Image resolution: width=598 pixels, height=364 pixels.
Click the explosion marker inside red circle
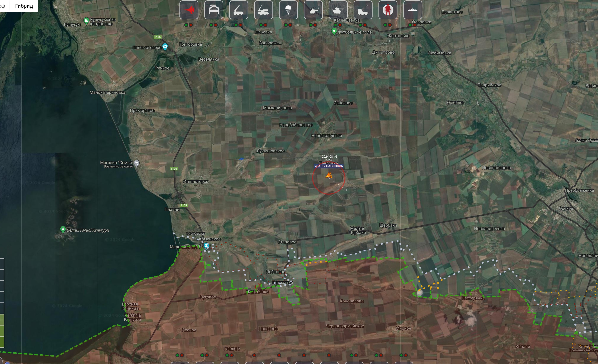click(329, 175)
